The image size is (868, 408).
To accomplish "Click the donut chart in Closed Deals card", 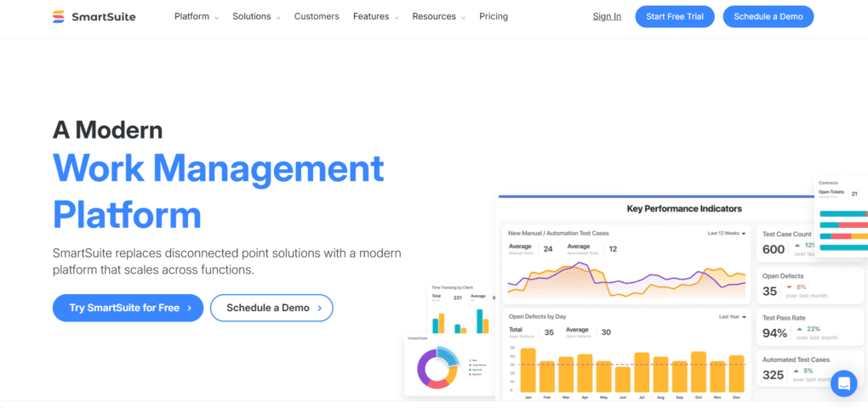I will pyautogui.click(x=437, y=367).
